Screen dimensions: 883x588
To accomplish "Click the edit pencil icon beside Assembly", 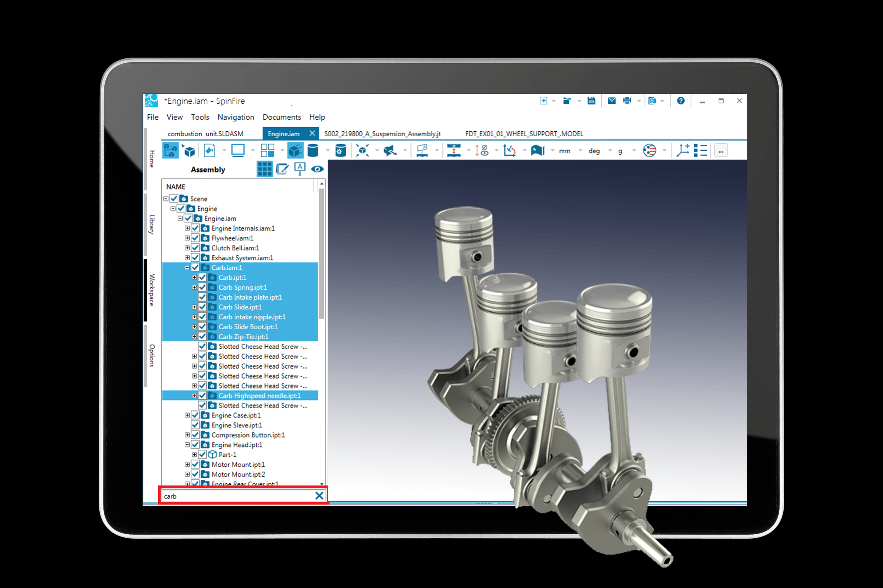I will (282, 169).
